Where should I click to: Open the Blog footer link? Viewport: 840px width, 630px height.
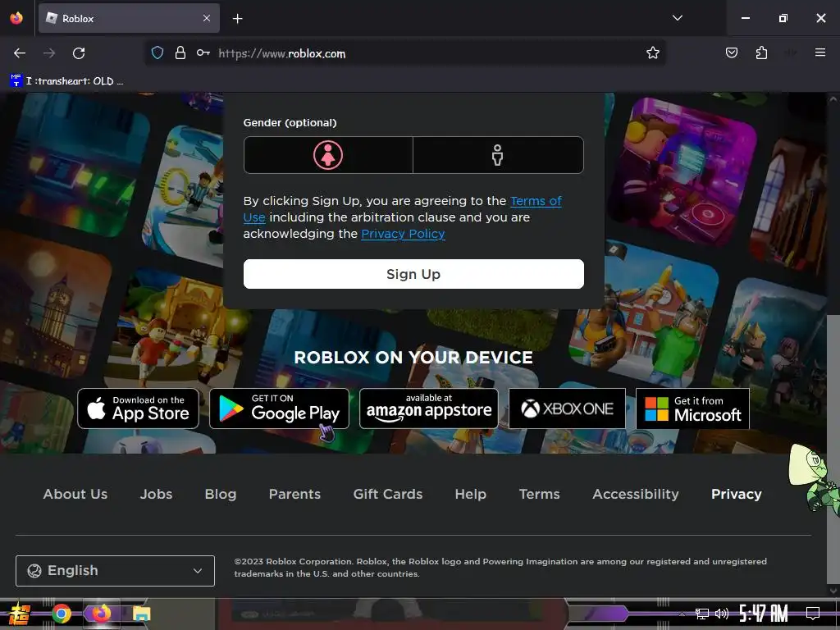[221, 494]
